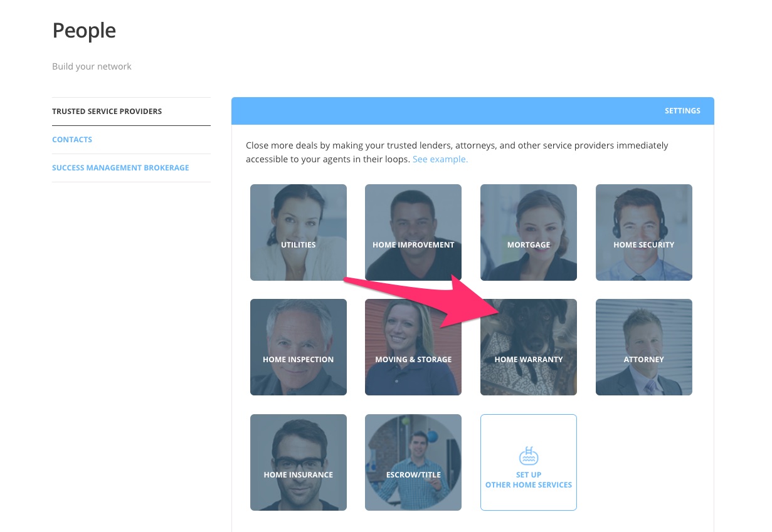The height and width of the screenshot is (532, 772).
Task: Open the Utilities provider tile
Action: pyautogui.click(x=298, y=232)
